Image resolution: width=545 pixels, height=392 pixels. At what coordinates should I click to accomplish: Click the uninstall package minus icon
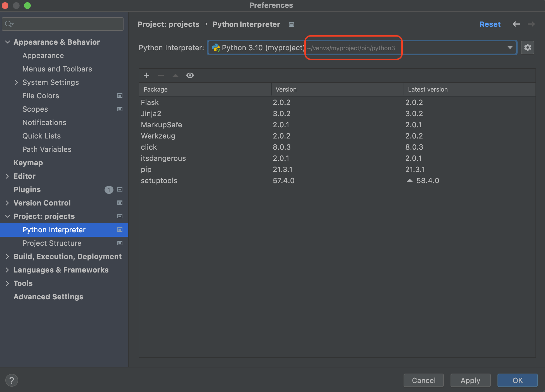(161, 75)
